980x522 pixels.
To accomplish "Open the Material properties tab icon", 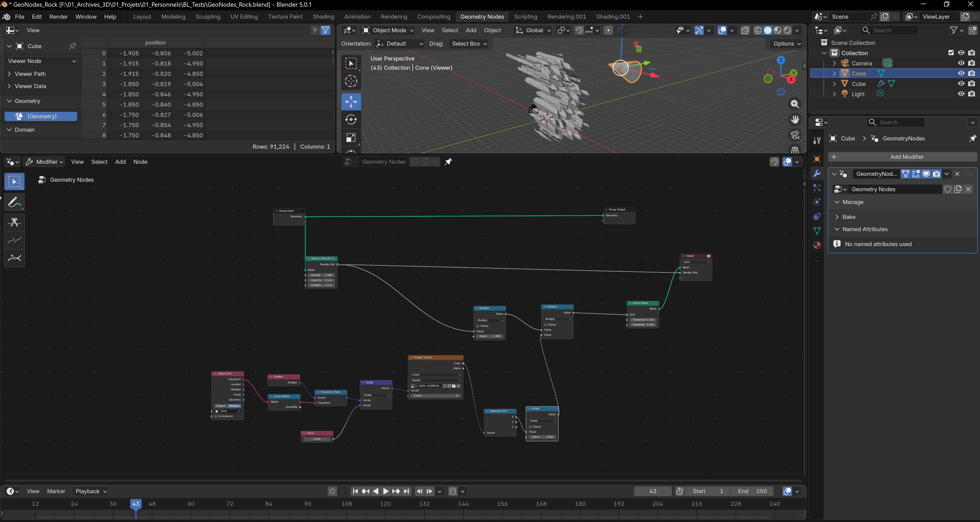I will [816, 245].
